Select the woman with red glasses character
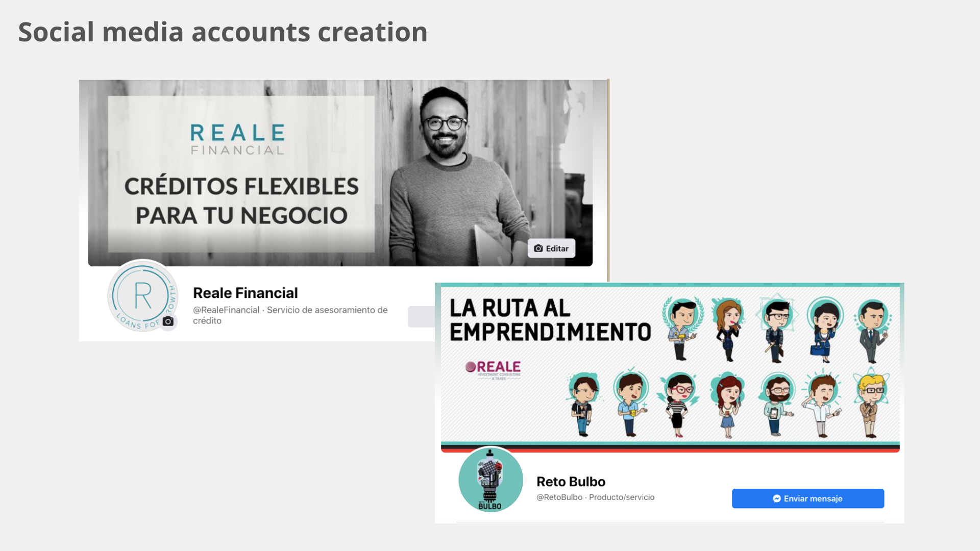This screenshot has width=980, height=551. click(678, 404)
